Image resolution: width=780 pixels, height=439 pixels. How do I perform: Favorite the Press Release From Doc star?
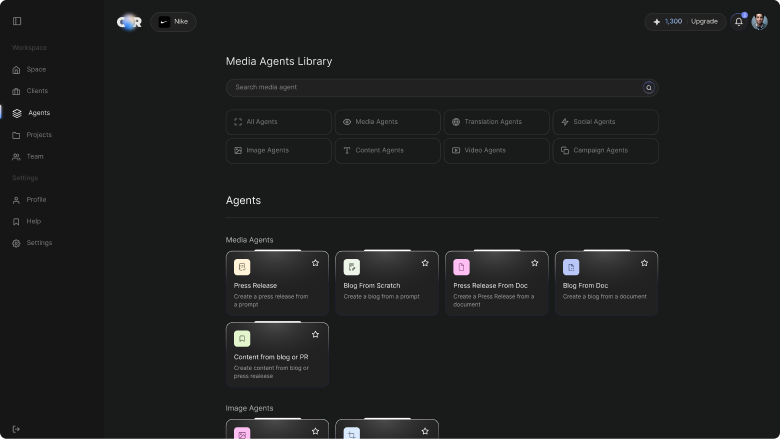tap(535, 263)
